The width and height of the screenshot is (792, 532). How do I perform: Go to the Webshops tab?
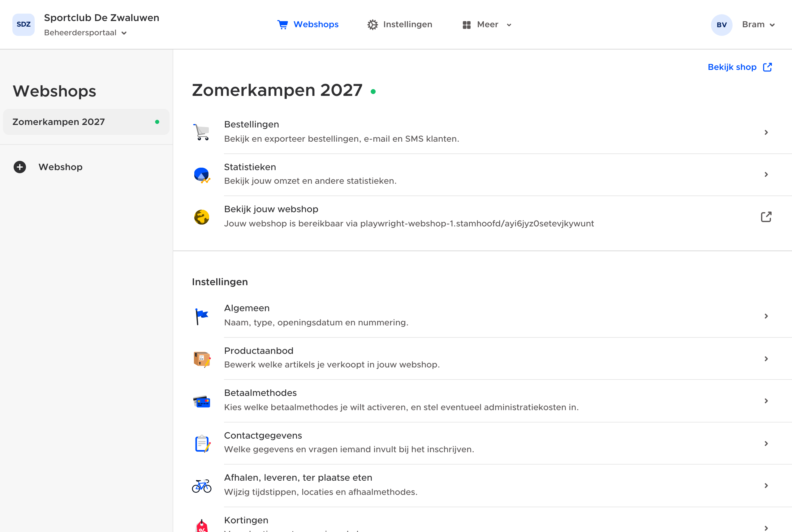pyautogui.click(x=308, y=24)
